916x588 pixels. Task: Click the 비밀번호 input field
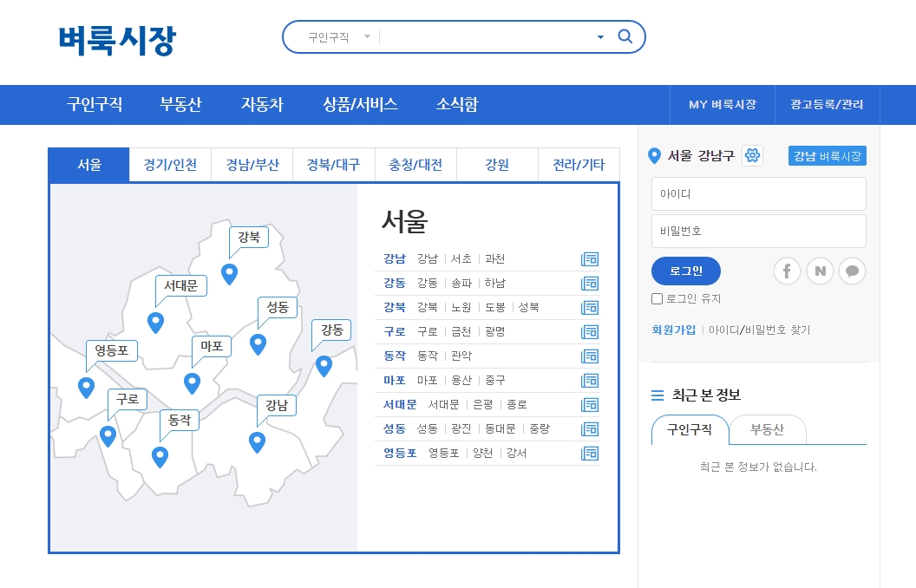[759, 232]
